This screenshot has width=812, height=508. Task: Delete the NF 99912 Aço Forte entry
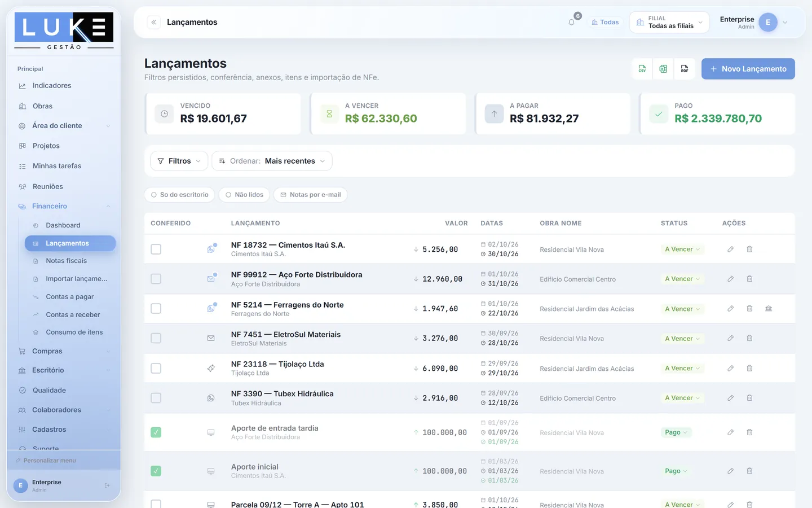pyautogui.click(x=749, y=279)
